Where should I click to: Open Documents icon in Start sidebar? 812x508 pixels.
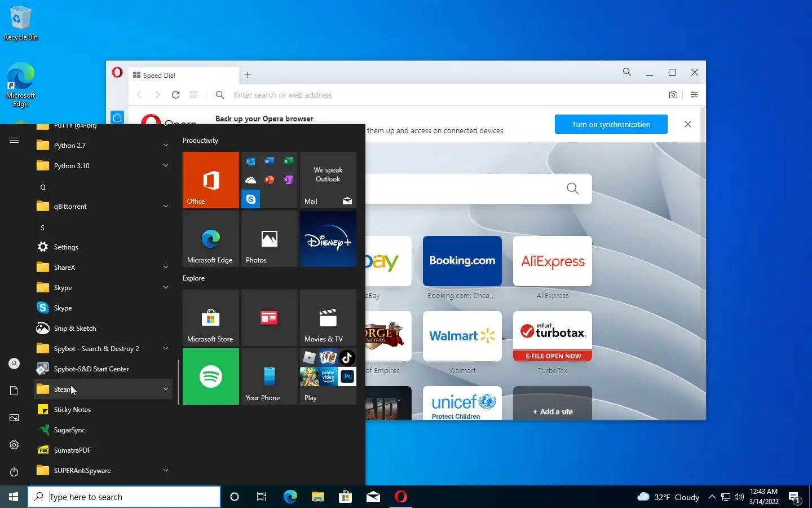tap(14, 391)
